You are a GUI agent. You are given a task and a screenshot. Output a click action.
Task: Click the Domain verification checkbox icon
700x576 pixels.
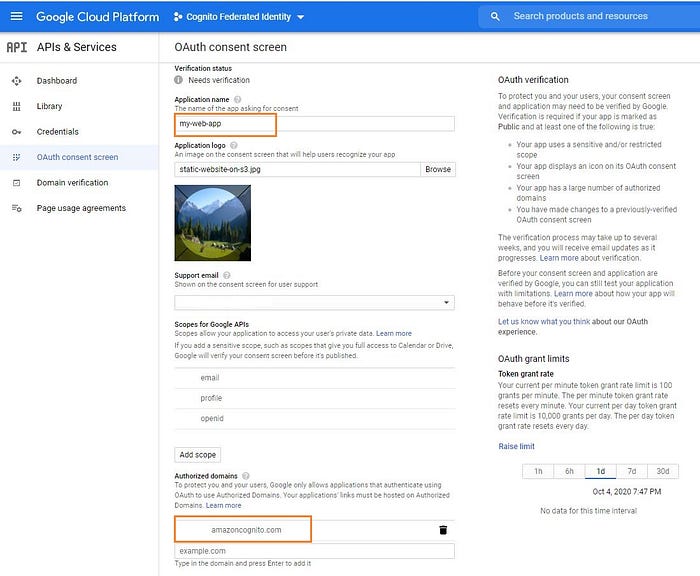[x=17, y=183]
